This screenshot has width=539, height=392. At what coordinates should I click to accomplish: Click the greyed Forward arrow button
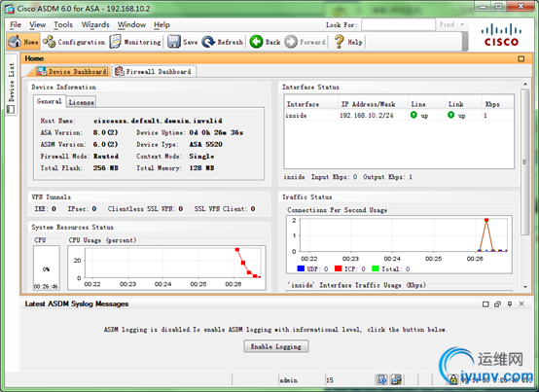click(305, 42)
